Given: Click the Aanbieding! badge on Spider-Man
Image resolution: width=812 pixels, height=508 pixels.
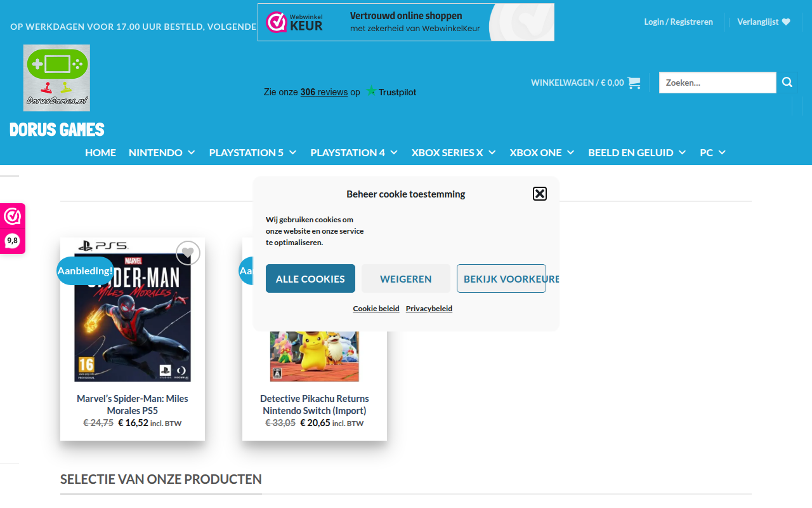Looking at the screenshot, I should tap(85, 271).
